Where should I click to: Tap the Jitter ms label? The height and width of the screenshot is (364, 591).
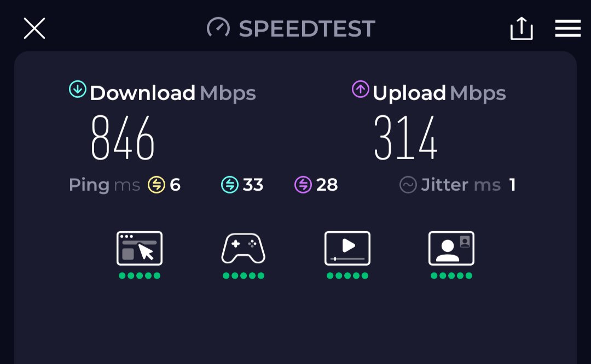point(461,185)
